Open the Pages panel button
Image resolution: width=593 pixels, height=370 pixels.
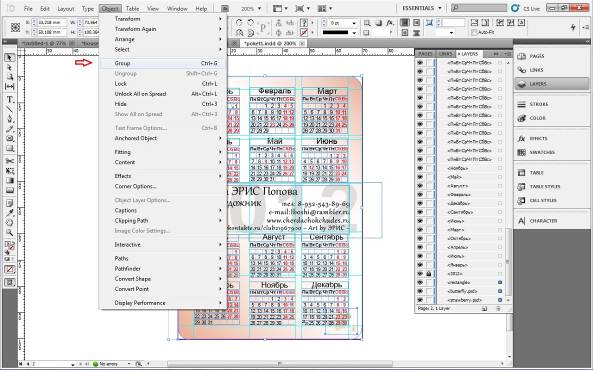point(551,56)
